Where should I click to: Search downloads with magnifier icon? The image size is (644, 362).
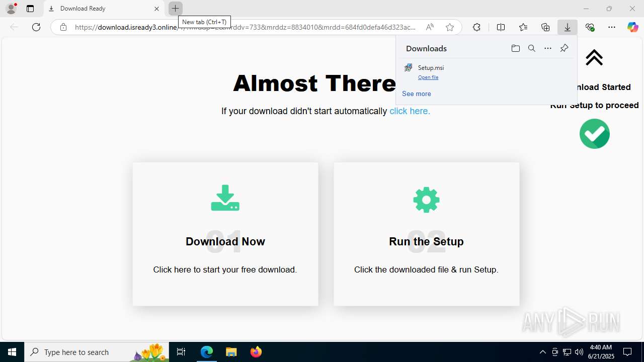click(532, 48)
